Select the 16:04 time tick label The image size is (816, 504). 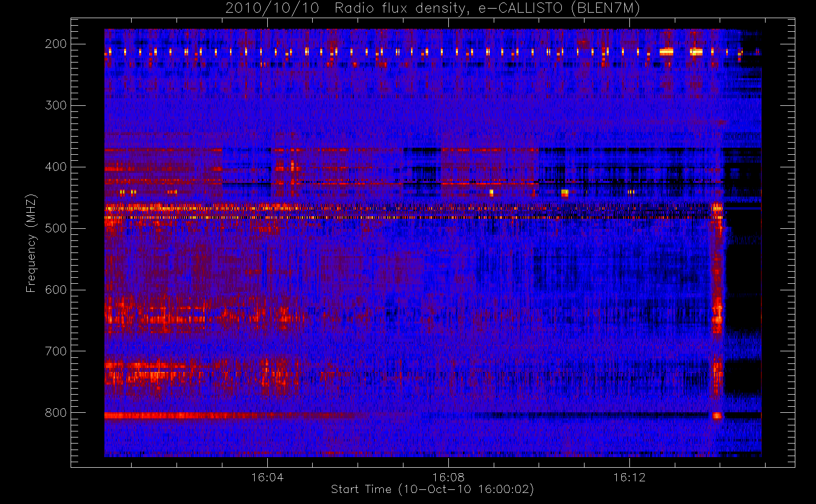tap(267, 477)
